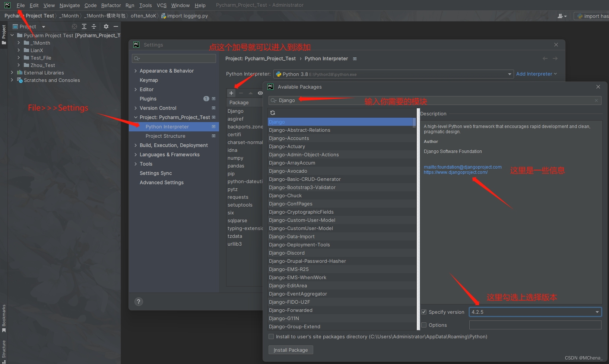609x364 pixels.
Task: Expand the Version Control settings section
Action: (x=136, y=108)
